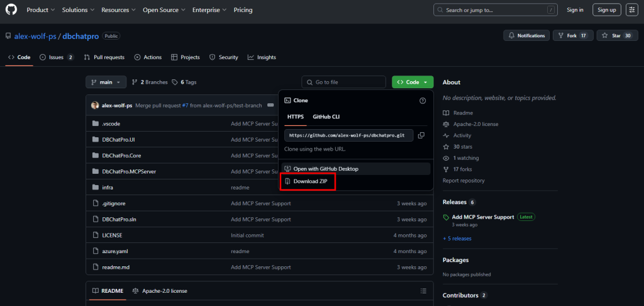Open the DbChatPro.MCPServer folder
644x306 pixels.
click(x=129, y=171)
